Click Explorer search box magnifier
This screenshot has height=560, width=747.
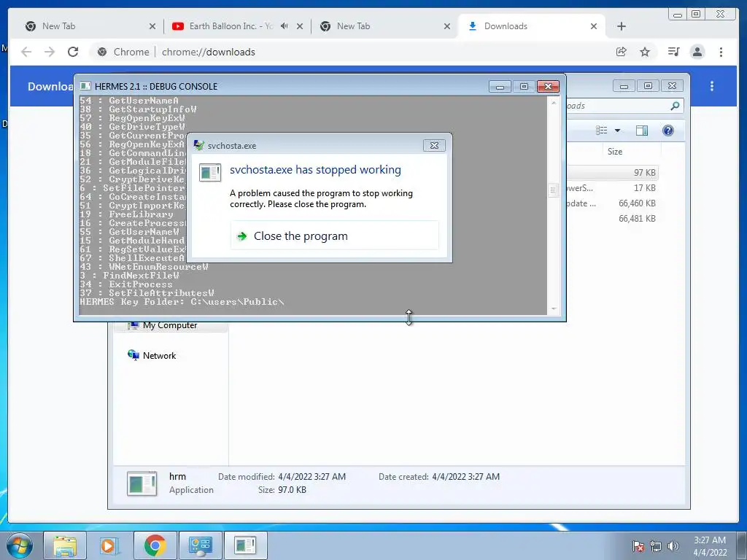pyautogui.click(x=675, y=106)
